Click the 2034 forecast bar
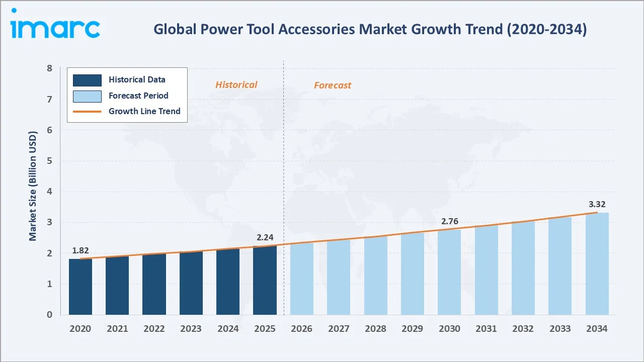This screenshot has width=644, height=362. tap(597, 263)
